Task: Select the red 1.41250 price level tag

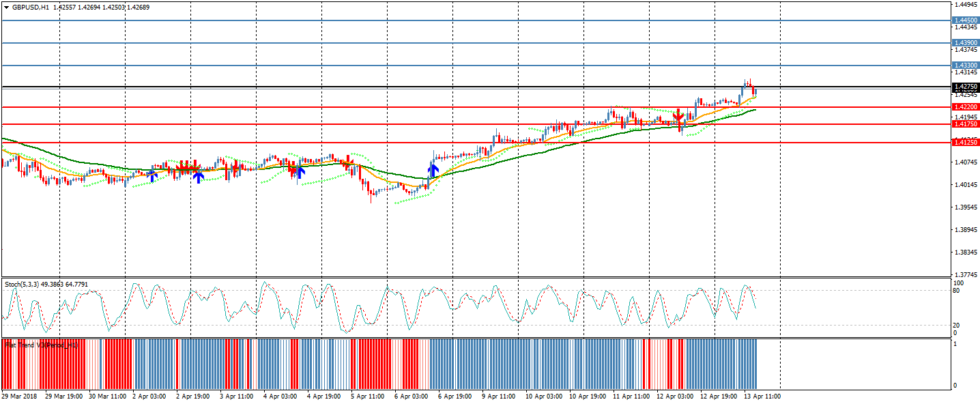Action: (966, 143)
